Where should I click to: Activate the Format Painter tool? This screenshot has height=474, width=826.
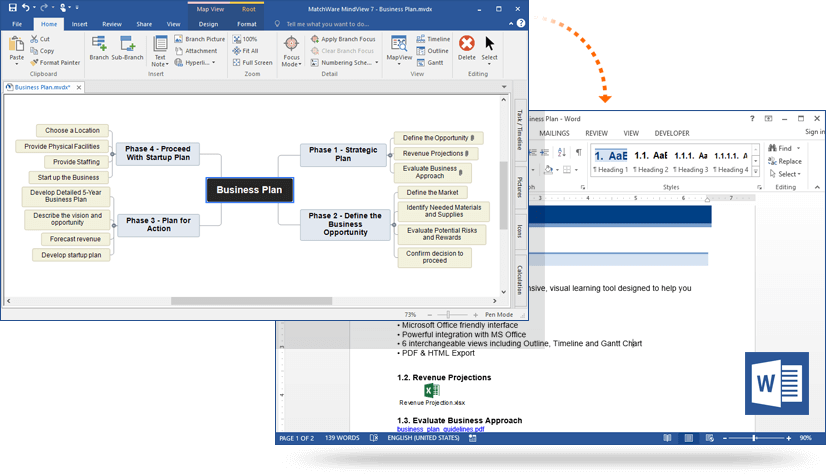pos(55,62)
